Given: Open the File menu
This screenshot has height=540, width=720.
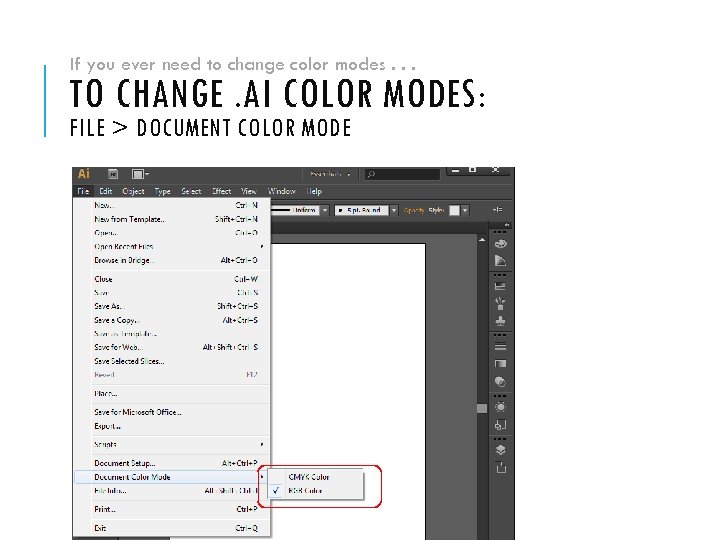Looking at the screenshot, I should [83, 191].
